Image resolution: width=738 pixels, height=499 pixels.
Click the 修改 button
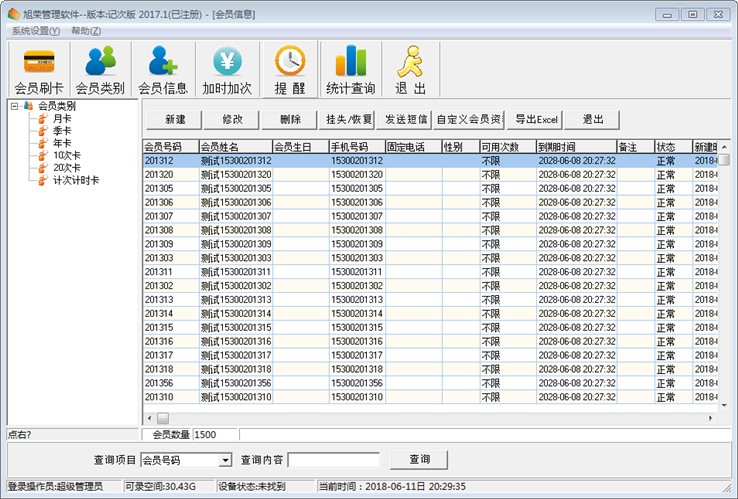(x=232, y=120)
